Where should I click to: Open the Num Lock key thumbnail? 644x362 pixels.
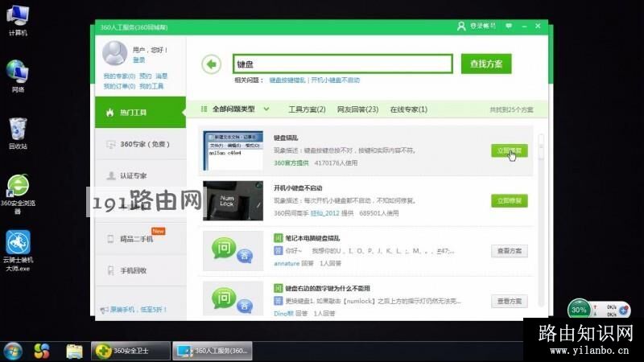pyautogui.click(x=233, y=200)
